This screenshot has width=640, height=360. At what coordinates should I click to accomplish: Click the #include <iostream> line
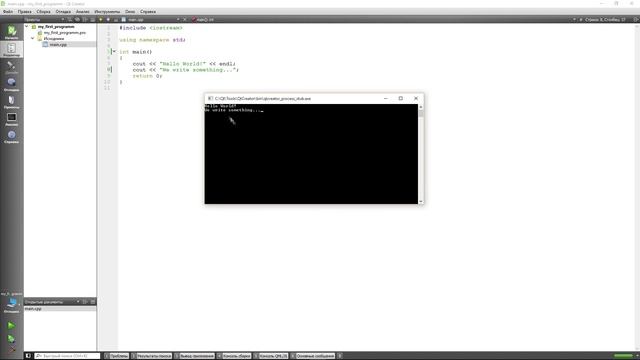tap(151, 28)
